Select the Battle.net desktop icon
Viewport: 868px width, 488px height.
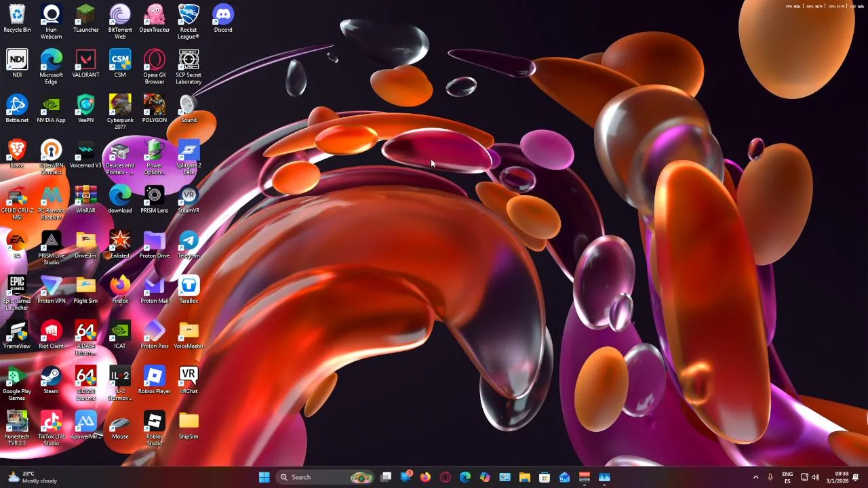click(x=17, y=109)
